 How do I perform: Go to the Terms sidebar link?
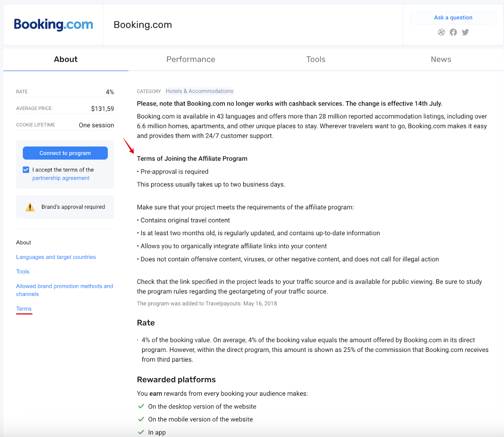pos(24,309)
